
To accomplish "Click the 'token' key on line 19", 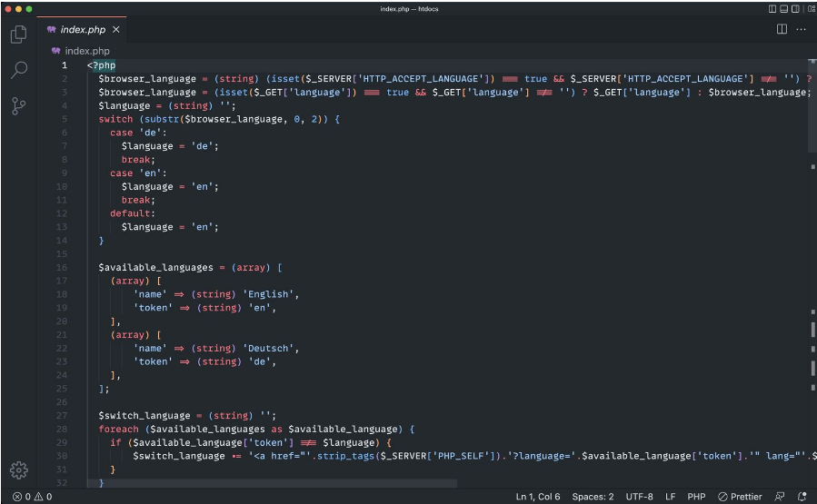I will coord(154,308).
